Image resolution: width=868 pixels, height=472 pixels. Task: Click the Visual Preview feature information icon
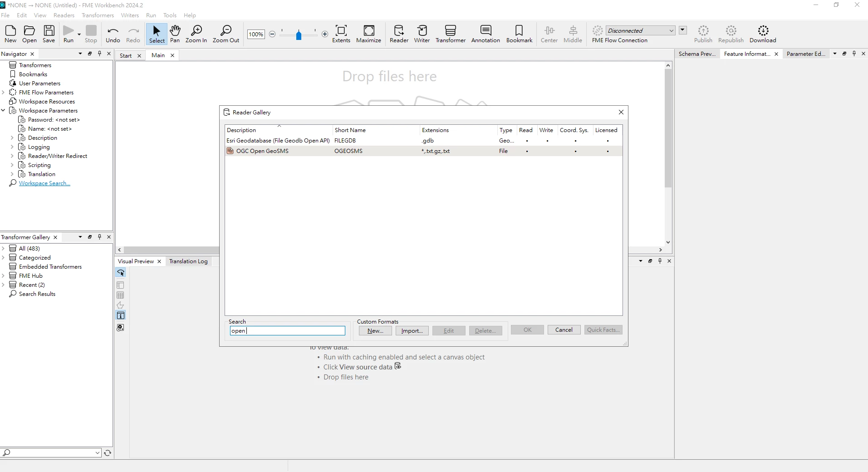coord(121,315)
